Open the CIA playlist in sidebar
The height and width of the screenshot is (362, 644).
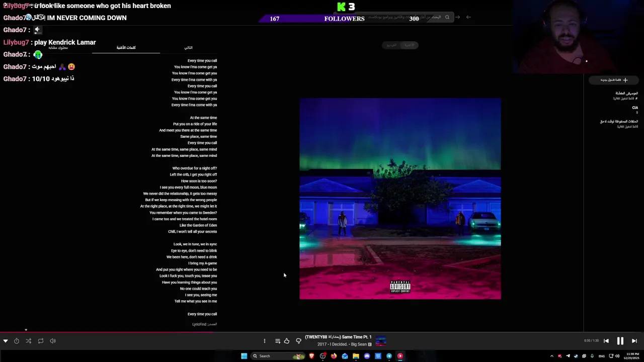click(634, 110)
